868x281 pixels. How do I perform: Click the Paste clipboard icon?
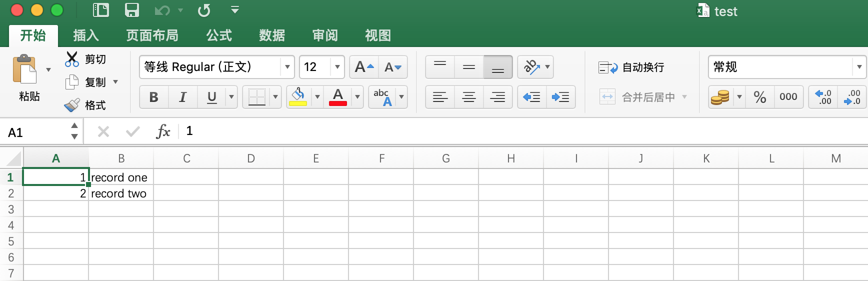(x=25, y=68)
